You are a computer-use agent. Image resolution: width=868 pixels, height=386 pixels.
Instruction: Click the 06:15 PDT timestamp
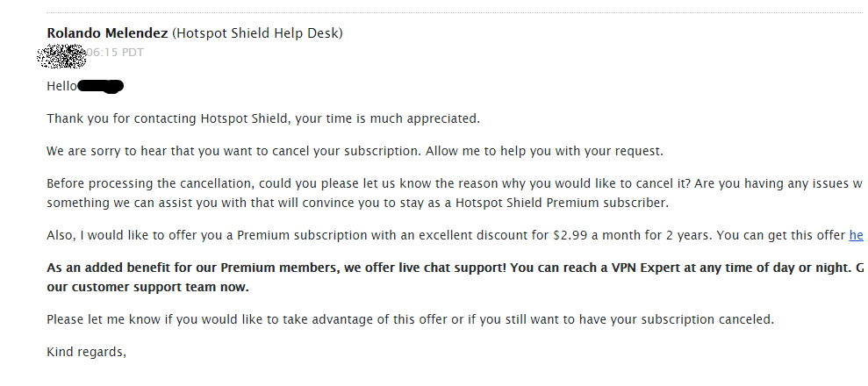click(115, 52)
